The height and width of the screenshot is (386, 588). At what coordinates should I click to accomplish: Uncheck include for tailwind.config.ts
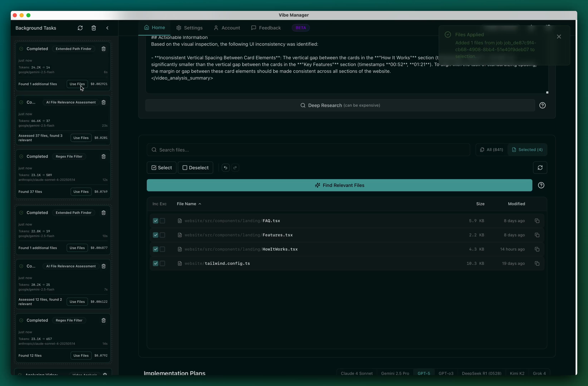[155, 264]
